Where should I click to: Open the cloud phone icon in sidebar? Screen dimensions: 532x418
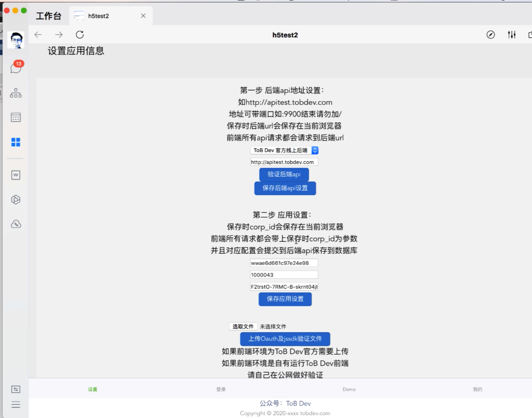click(x=16, y=224)
